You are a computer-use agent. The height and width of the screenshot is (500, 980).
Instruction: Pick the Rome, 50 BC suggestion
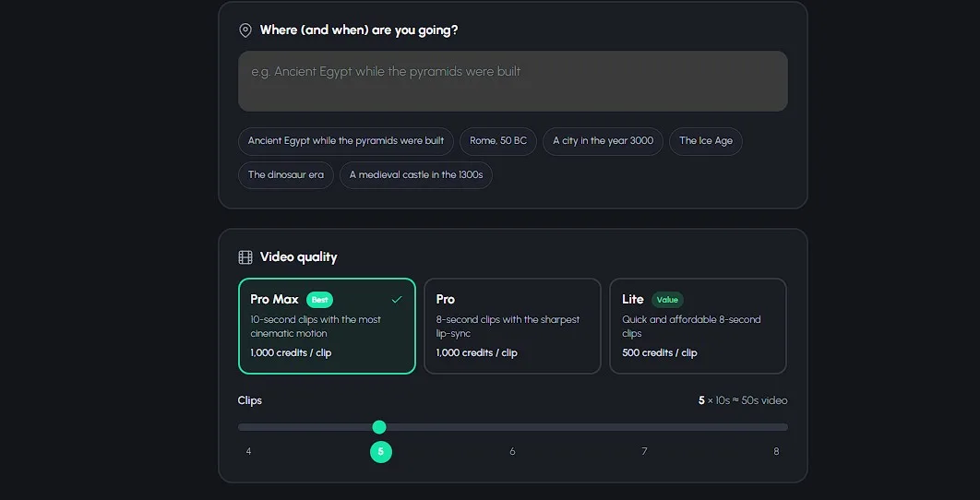point(498,141)
